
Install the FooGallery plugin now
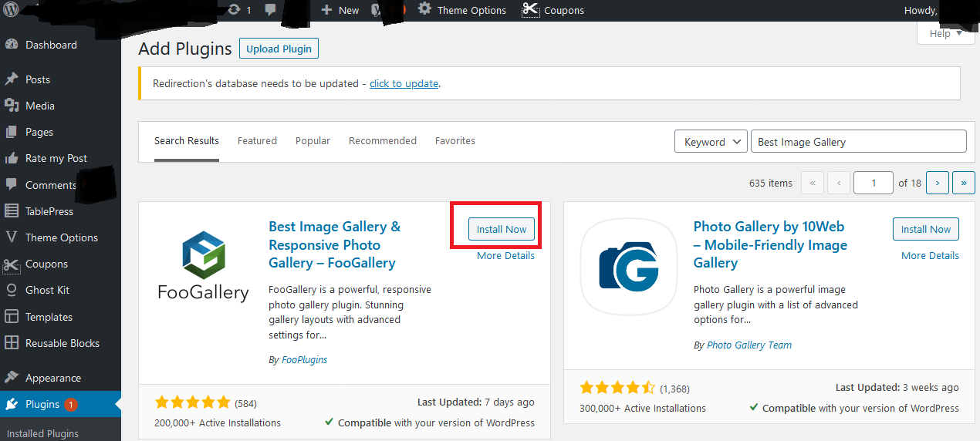(x=502, y=229)
